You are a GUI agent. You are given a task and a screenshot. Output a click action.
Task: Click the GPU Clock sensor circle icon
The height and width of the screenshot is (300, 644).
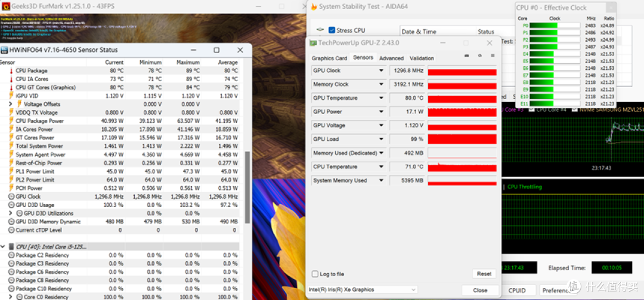(x=11, y=196)
